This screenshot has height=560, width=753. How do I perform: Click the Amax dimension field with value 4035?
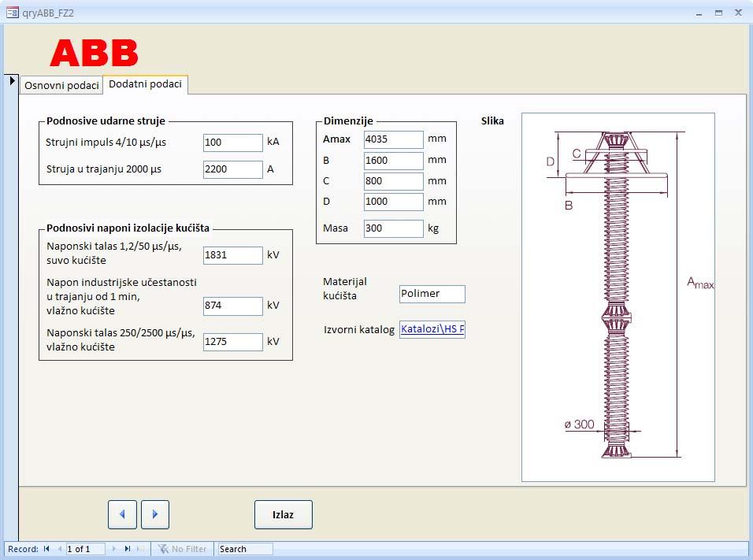coord(393,139)
